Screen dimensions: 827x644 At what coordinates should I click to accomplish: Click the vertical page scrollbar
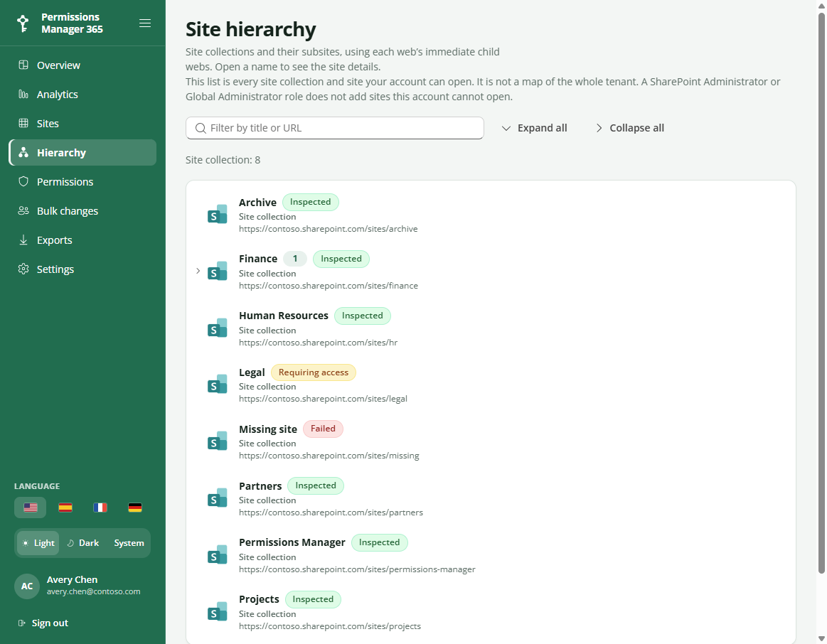pyautogui.click(x=821, y=293)
